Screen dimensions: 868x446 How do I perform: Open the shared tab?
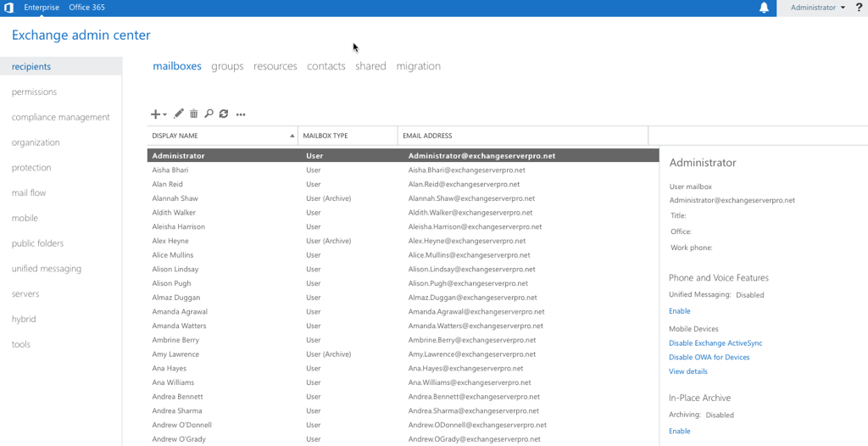pyautogui.click(x=371, y=66)
